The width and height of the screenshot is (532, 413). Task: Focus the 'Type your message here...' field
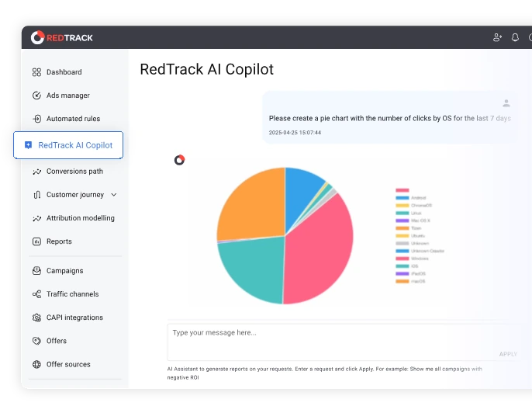click(343, 342)
